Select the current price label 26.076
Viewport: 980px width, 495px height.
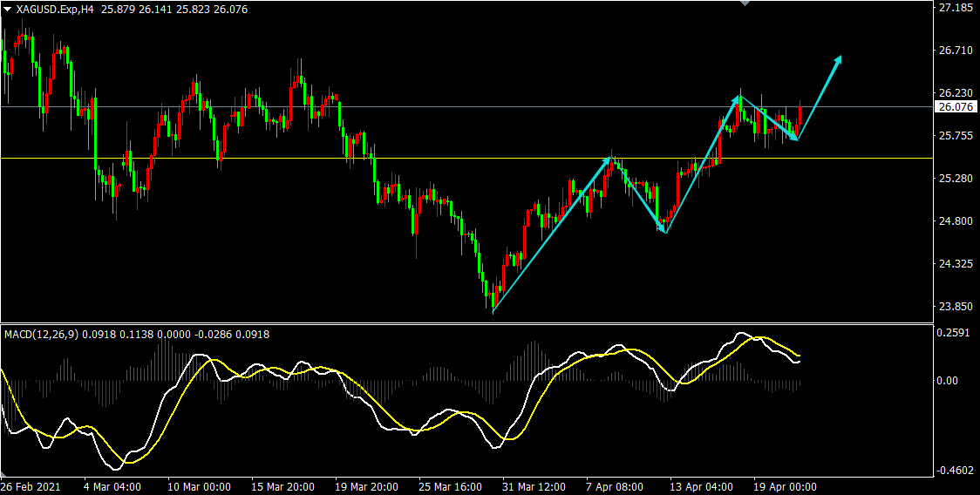[953, 107]
